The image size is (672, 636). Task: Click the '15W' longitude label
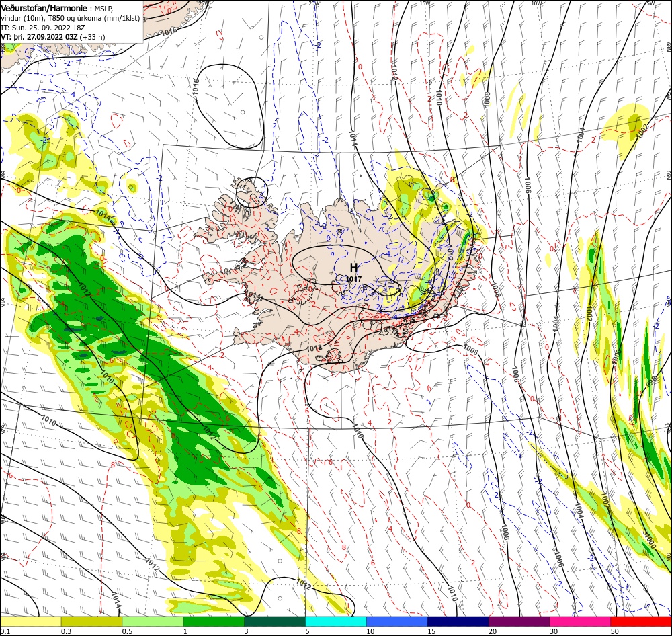[x=425, y=3]
